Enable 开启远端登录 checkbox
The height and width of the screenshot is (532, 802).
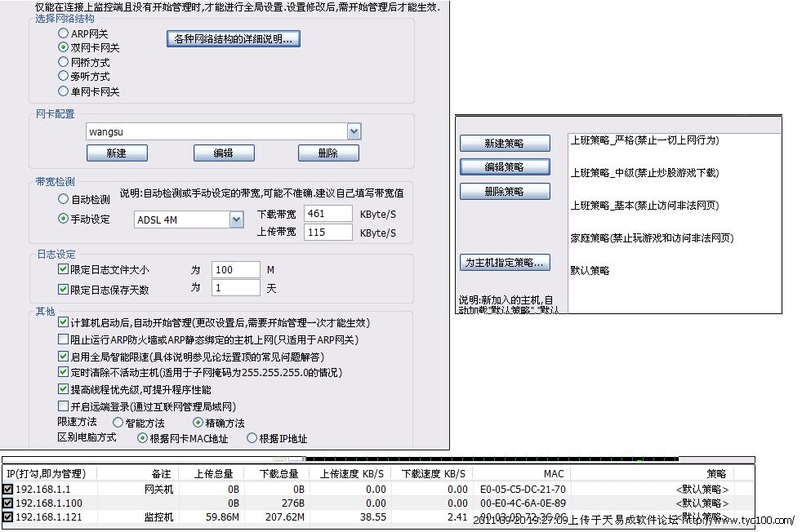64,406
